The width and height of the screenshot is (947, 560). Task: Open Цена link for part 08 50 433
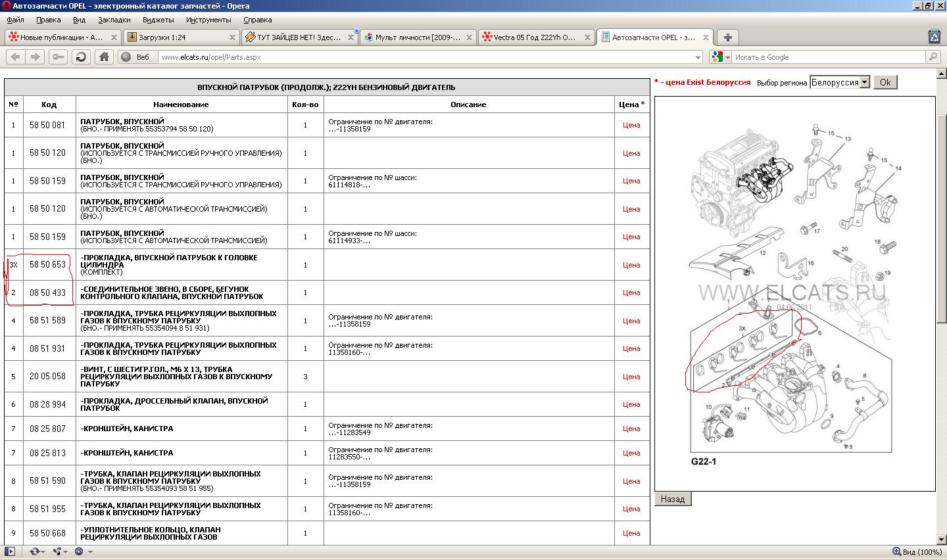click(631, 292)
